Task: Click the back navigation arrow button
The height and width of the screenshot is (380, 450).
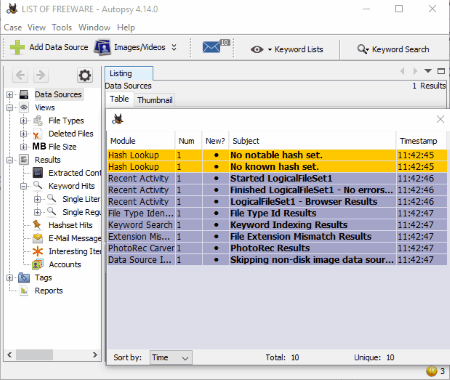Action: click(x=20, y=75)
